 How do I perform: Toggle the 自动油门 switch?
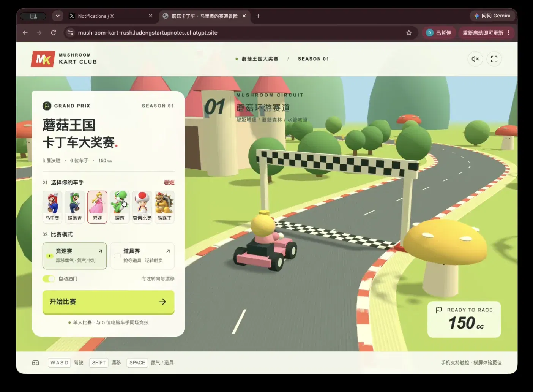pos(49,278)
